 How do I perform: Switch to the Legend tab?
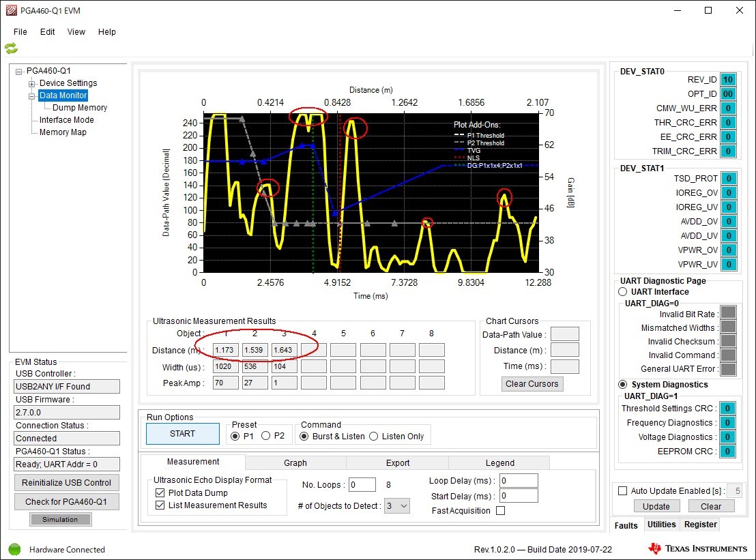tap(500, 462)
